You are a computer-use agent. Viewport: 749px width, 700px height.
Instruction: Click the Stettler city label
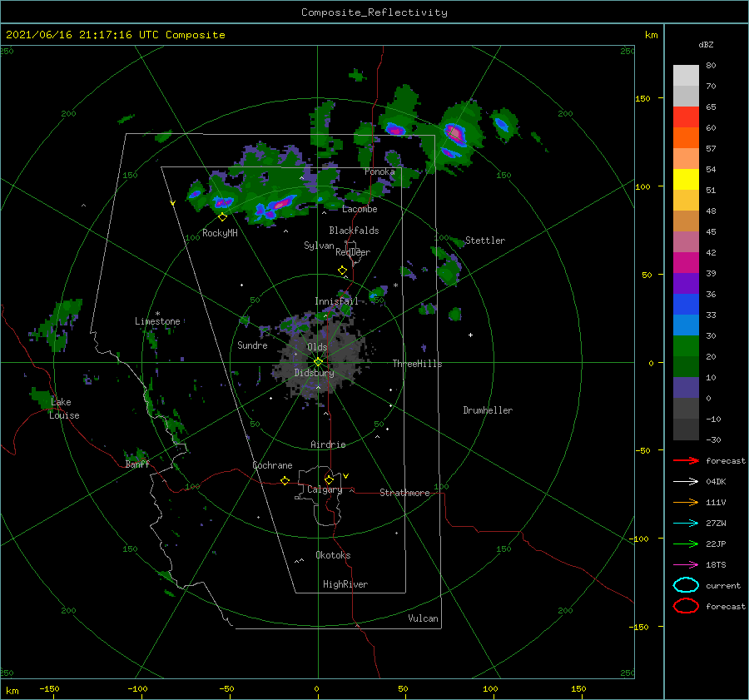pos(485,241)
